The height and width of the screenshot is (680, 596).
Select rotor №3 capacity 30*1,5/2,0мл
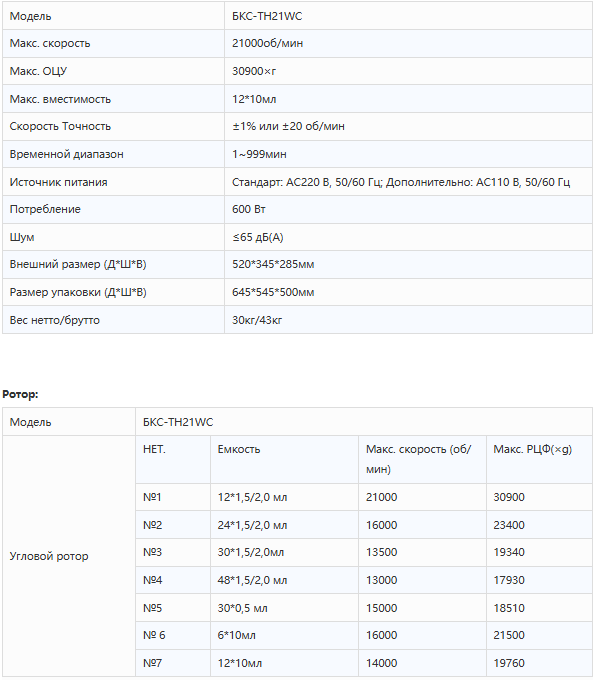[x=251, y=552]
